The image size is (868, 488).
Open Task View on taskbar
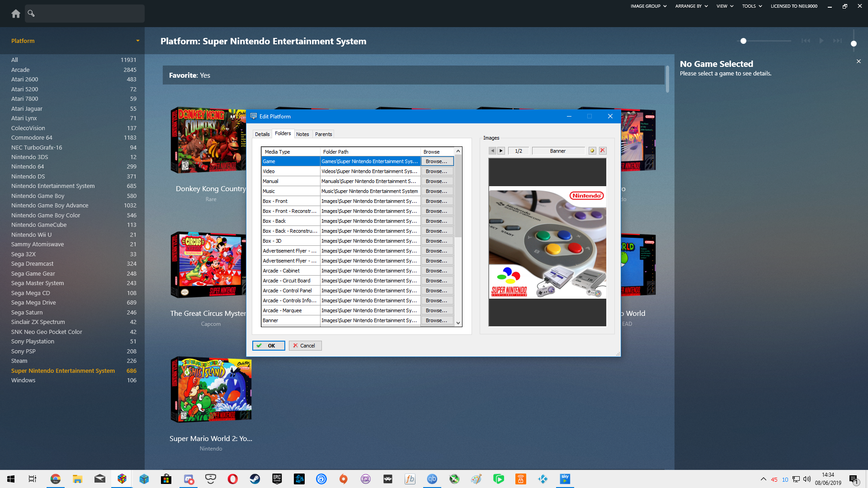coord(33,479)
